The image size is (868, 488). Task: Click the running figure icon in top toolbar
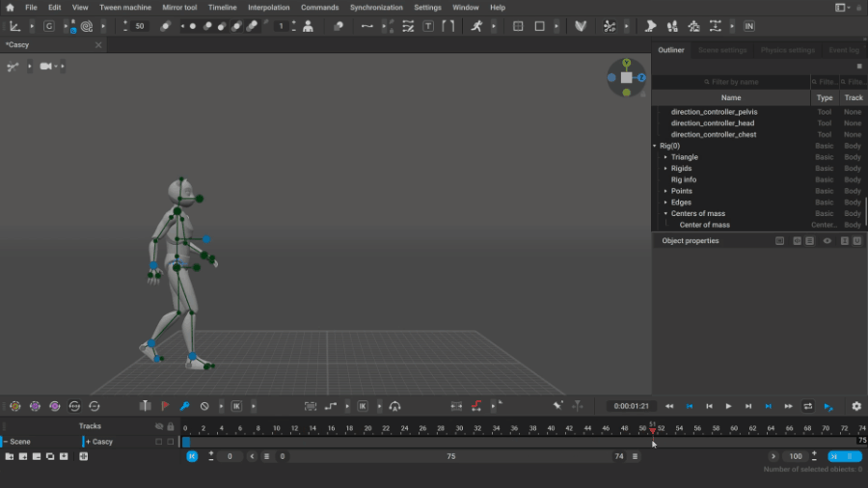476,26
